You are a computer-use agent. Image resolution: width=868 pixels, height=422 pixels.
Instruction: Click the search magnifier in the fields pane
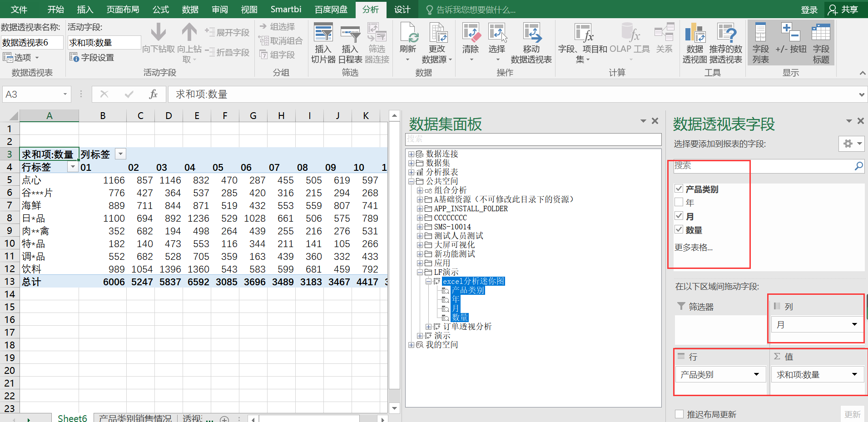point(858,166)
